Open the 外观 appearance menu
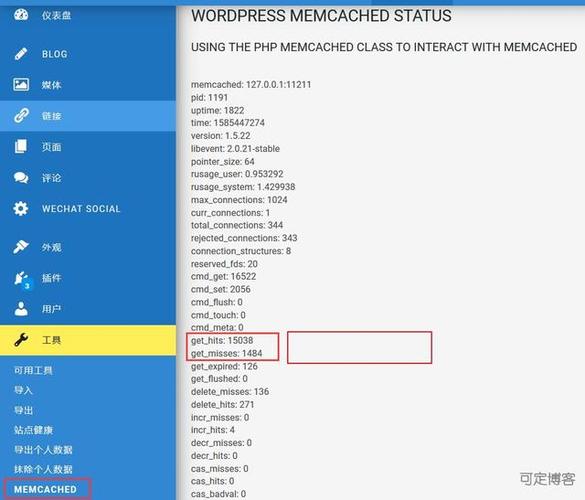Viewport: 585px width, 500px height. pyautogui.click(x=51, y=247)
